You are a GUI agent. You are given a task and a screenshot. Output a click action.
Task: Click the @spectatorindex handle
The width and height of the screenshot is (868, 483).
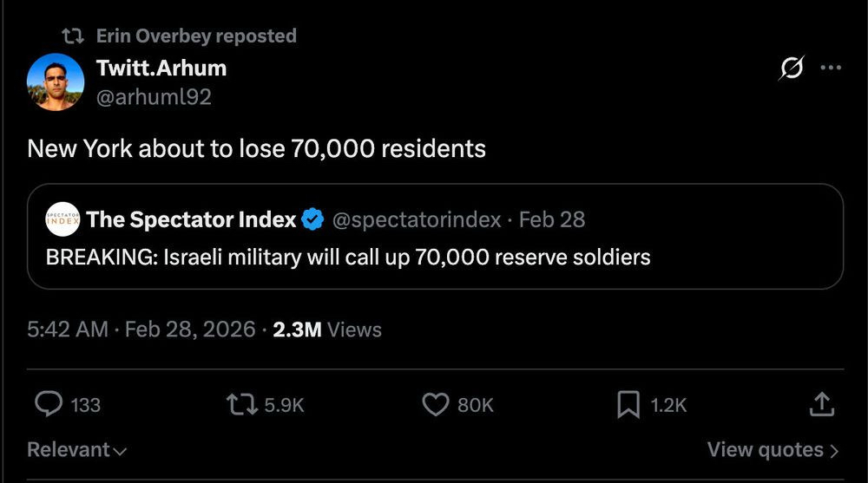[x=417, y=220]
